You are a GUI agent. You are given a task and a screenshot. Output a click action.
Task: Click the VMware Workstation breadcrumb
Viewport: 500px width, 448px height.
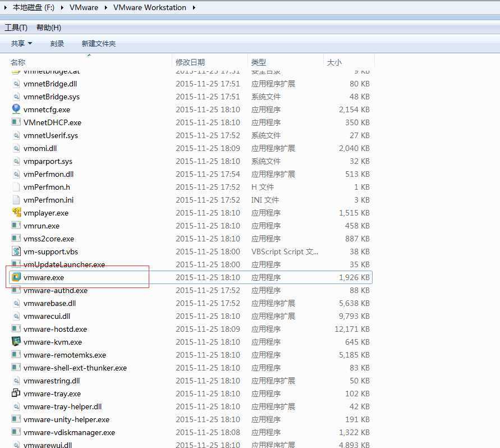pos(150,7)
